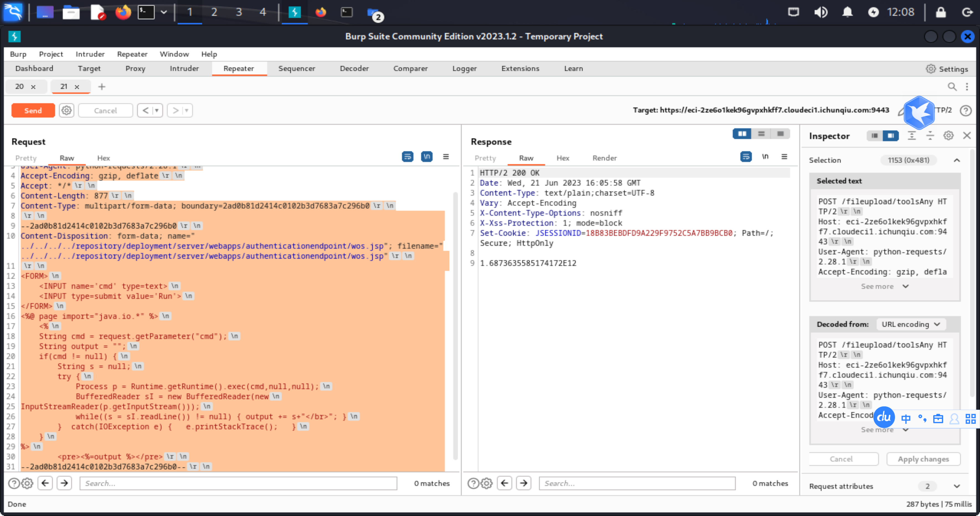Select combined tabbed layout view
Image resolution: width=980 pixels, height=516 pixels.
[x=780, y=133]
